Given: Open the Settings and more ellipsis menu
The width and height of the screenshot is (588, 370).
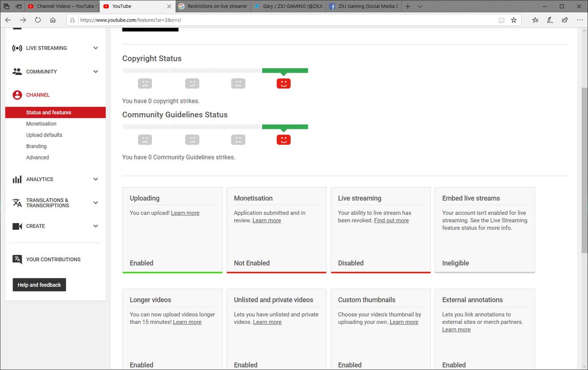Looking at the screenshot, I should pos(579,20).
